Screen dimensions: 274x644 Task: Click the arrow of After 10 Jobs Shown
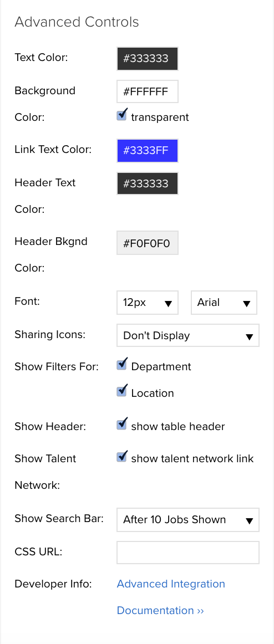pos(249,521)
